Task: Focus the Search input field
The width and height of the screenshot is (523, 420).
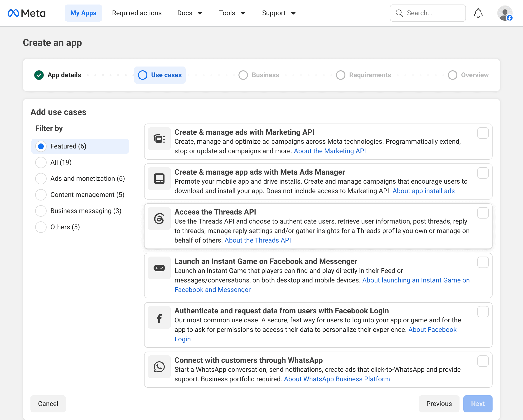Action: [428, 13]
